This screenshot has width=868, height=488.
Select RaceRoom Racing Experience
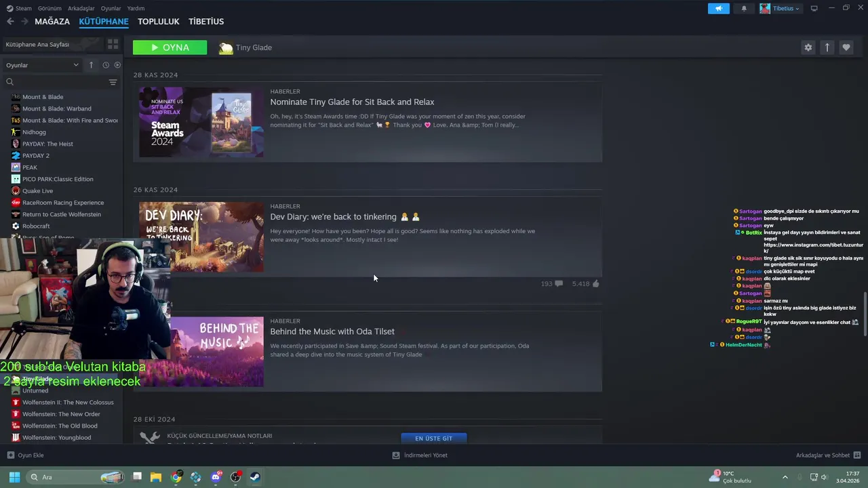[x=63, y=203]
